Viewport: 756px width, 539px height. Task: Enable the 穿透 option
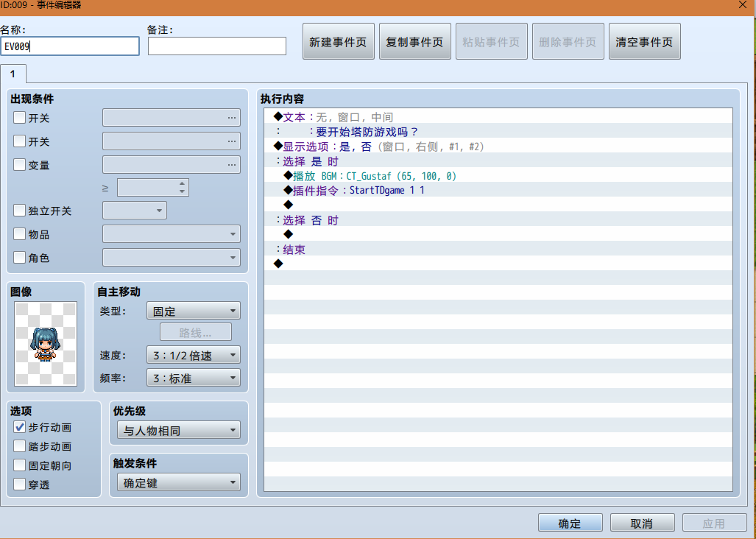point(19,485)
